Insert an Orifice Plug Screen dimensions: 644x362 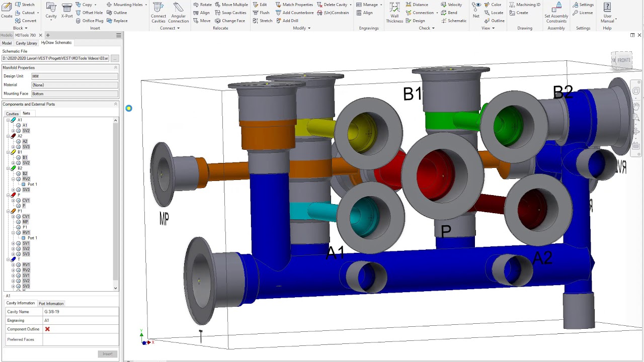[89, 21]
